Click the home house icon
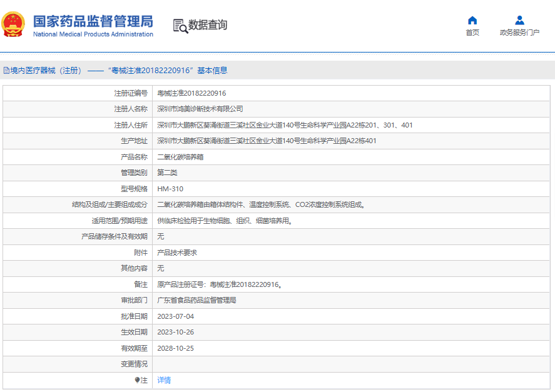 (x=472, y=20)
